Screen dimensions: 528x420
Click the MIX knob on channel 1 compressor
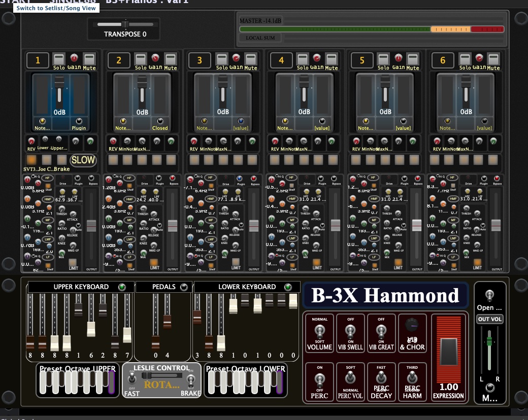tap(61, 253)
